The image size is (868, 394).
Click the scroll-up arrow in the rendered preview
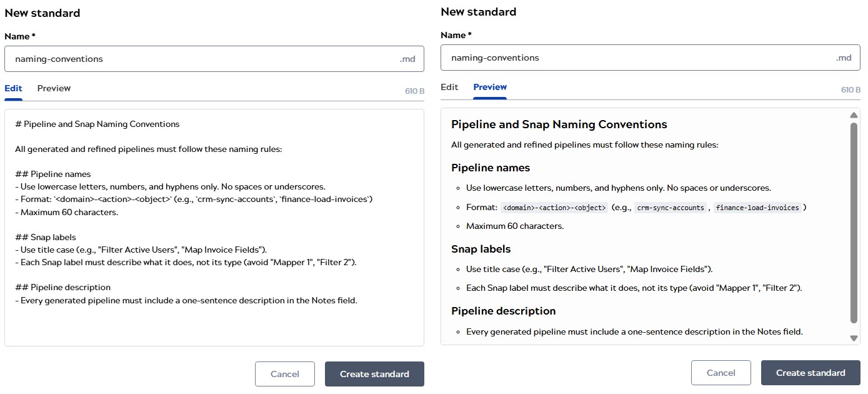(854, 115)
